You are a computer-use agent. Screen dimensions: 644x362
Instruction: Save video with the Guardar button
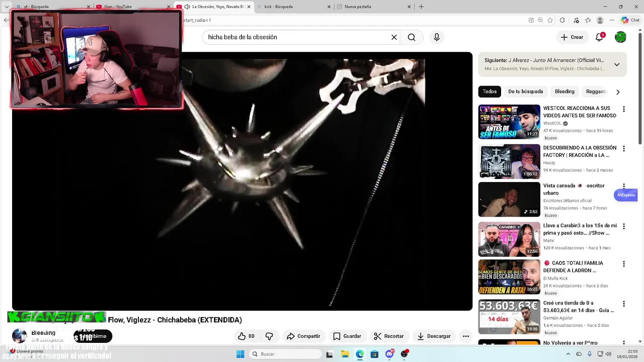(347, 336)
